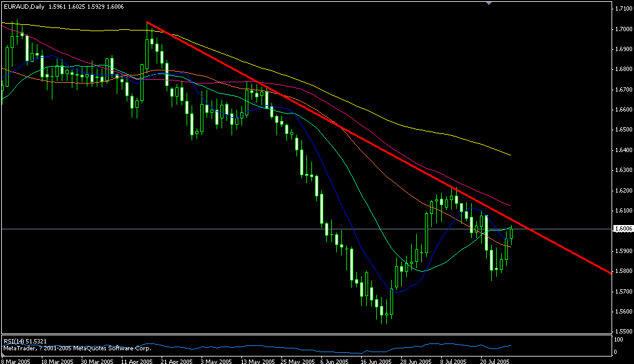Image resolution: width=634 pixels, height=364 pixels.
Task: Click the 1.5700 price axis label
Action: tap(623, 291)
